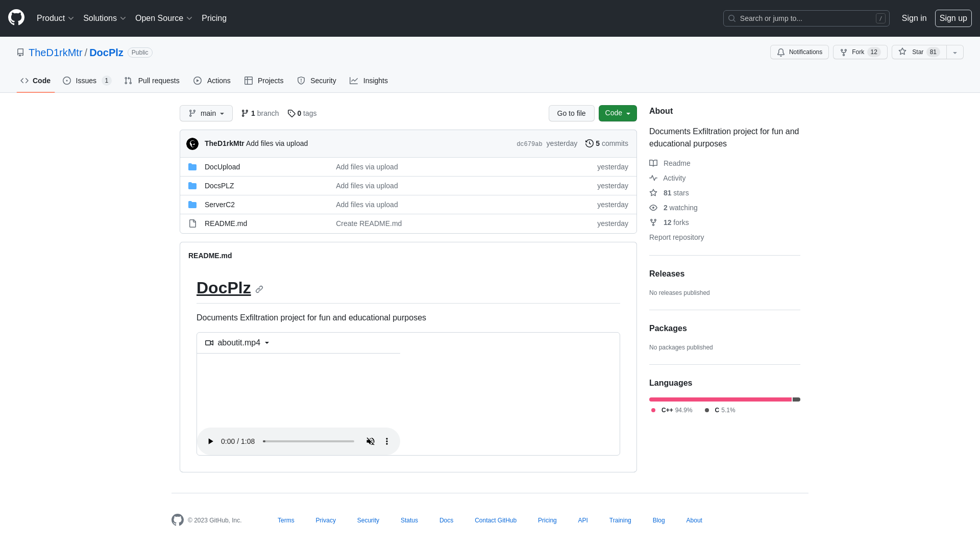
Task: Click the Terms link in the footer
Action: click(286, 520)
